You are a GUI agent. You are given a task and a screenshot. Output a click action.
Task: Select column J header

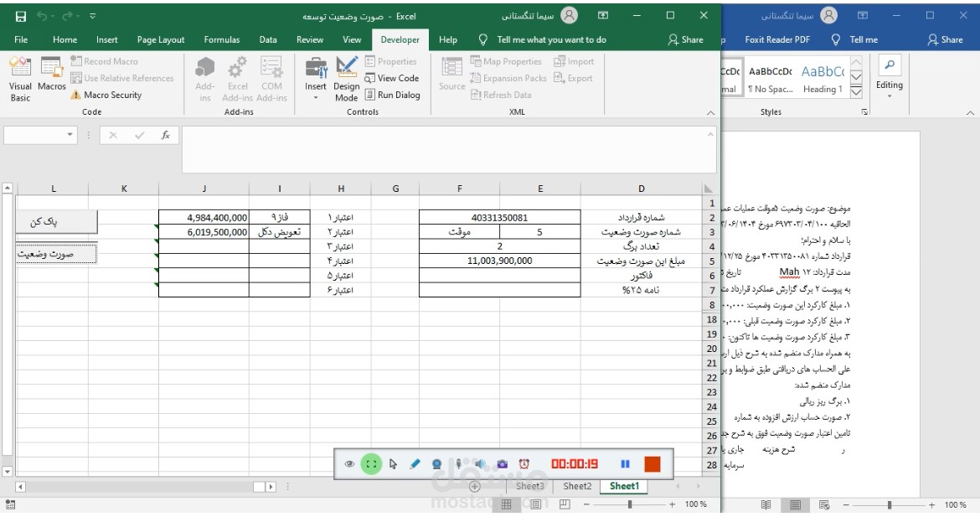pyautogui.click(x=204, y=189)
